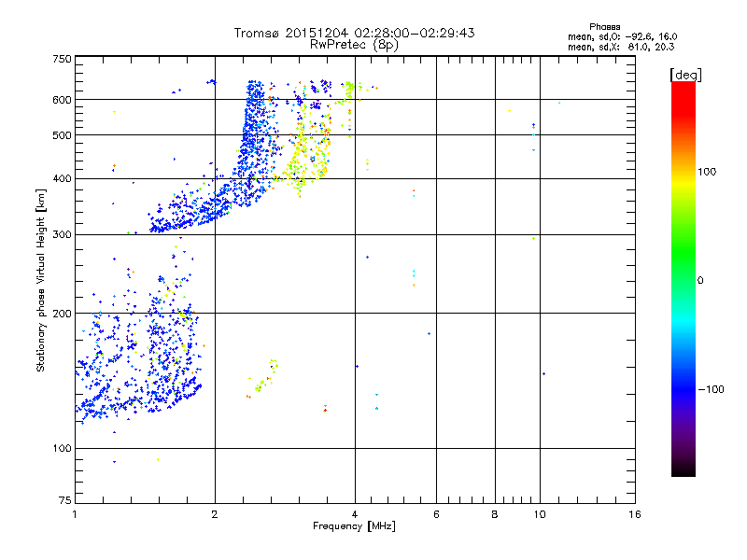Viewport: 747px width, 560px height.
Task: Click the x-axis '4' tick label
Action: (x=355, y=514)
